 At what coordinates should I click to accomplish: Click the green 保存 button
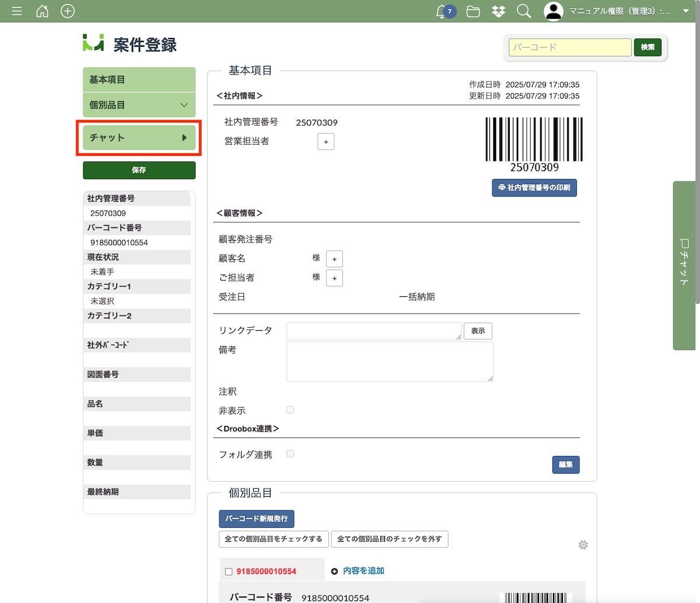pos(139,170)
